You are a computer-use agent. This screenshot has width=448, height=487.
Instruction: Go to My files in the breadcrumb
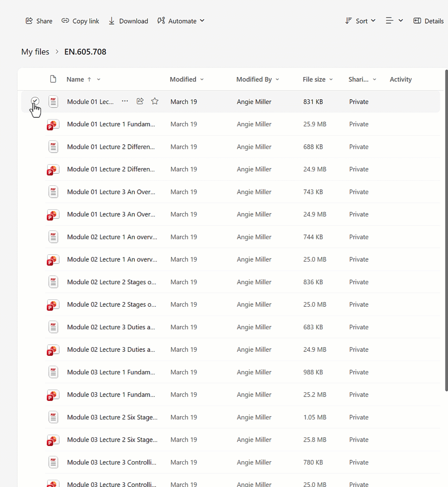(x=35, y=51)
